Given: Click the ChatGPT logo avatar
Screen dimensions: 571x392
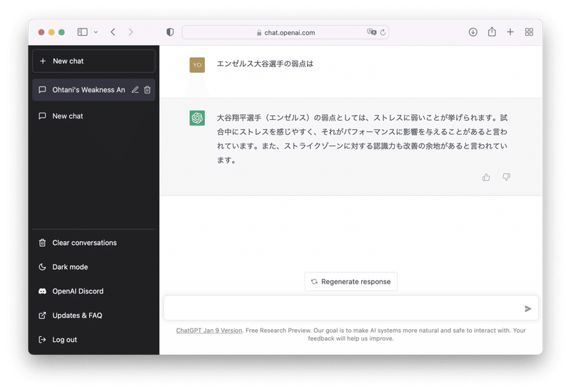Looking at the screenshot, I should pos(197,118).
